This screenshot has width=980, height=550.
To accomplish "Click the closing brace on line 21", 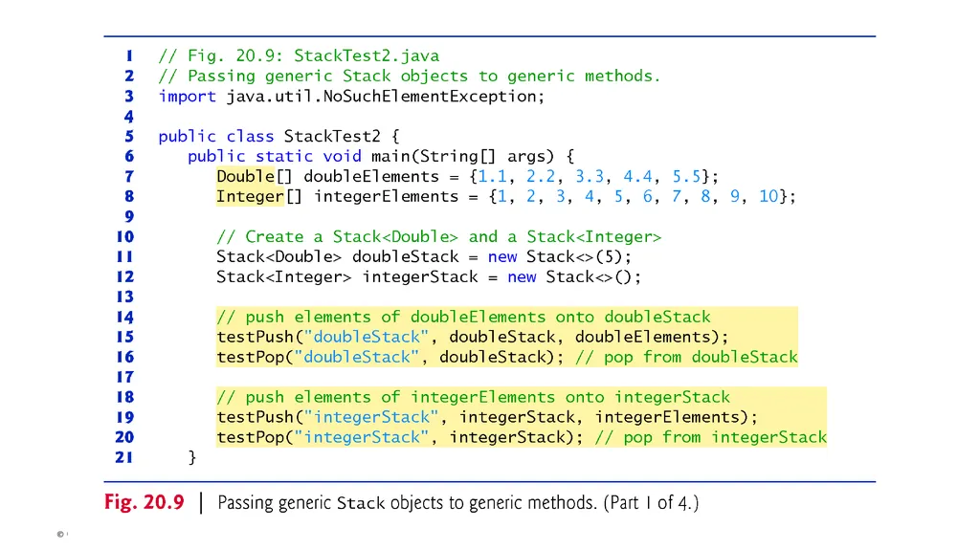I will [192, 457].
